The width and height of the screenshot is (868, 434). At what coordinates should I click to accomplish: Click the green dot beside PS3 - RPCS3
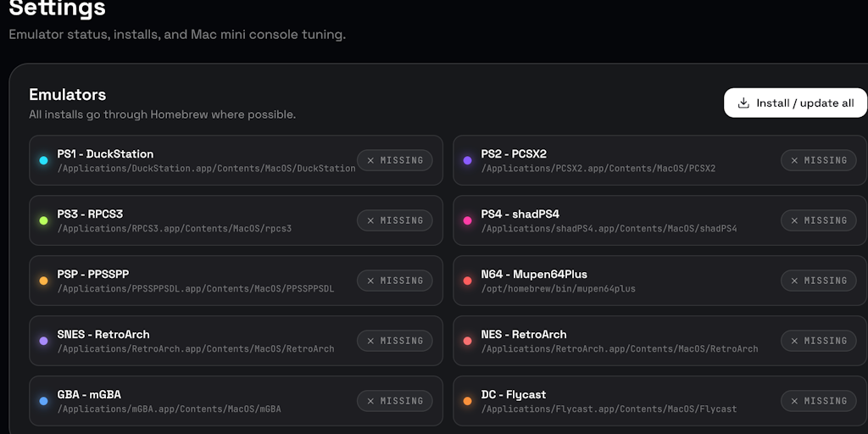click(x=43, y=220)
